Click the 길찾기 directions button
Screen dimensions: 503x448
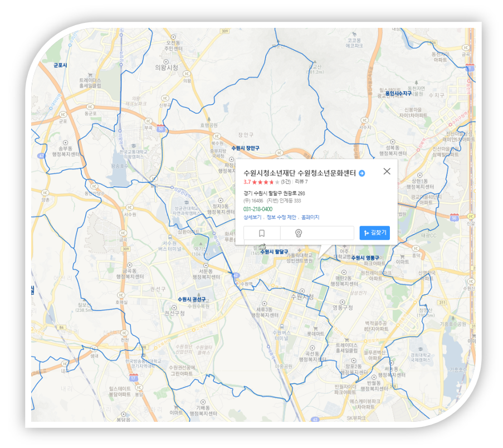click(x=375, y=233)
